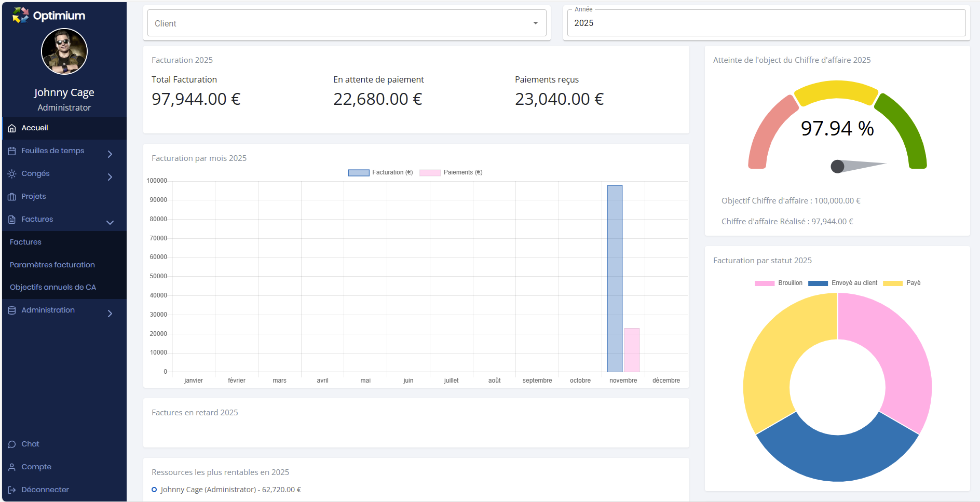Open Paramètres facturation submenu item
Screen dimensions: 980x502
click(52, 265)
